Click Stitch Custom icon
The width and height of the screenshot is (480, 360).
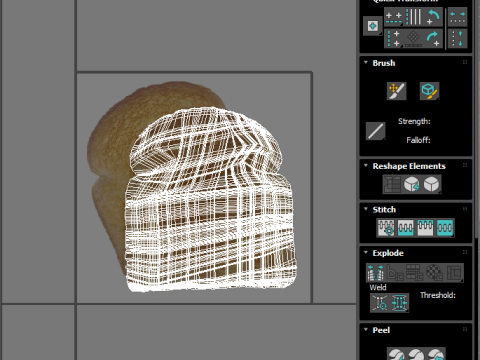point(445,228)
